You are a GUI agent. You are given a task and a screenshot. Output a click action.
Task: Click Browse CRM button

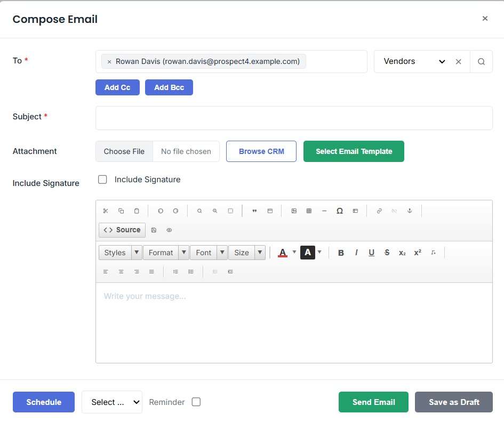[x=261, y=151]
